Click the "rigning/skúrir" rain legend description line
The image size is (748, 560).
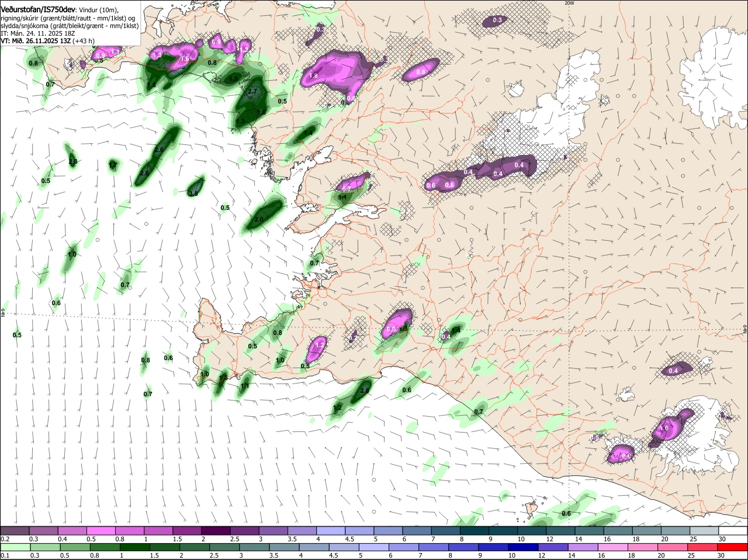pyautogui.click(x=67, y=18)
